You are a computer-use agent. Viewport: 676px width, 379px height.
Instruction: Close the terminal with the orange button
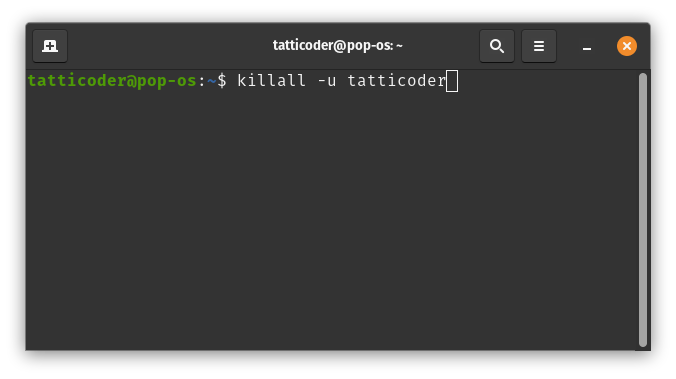(626, 46)
